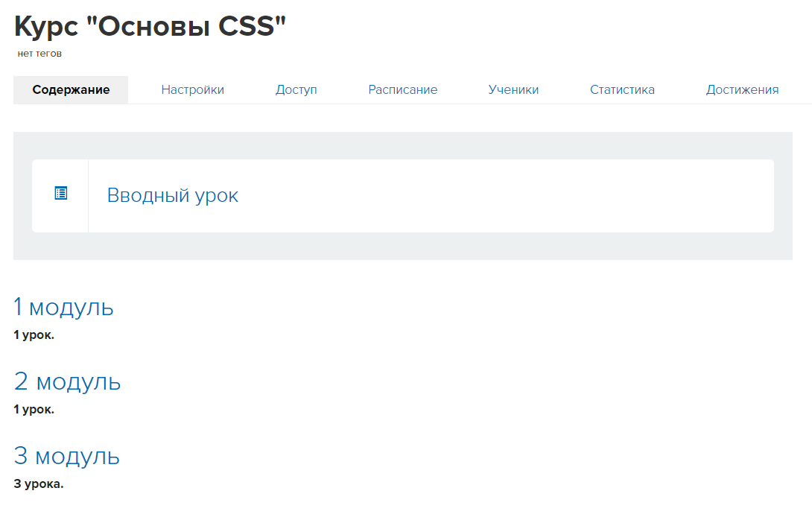Screen dimensions: 812x517
Task: Click the 1 урок. text under 1 модуль
Action: [34, 334]
